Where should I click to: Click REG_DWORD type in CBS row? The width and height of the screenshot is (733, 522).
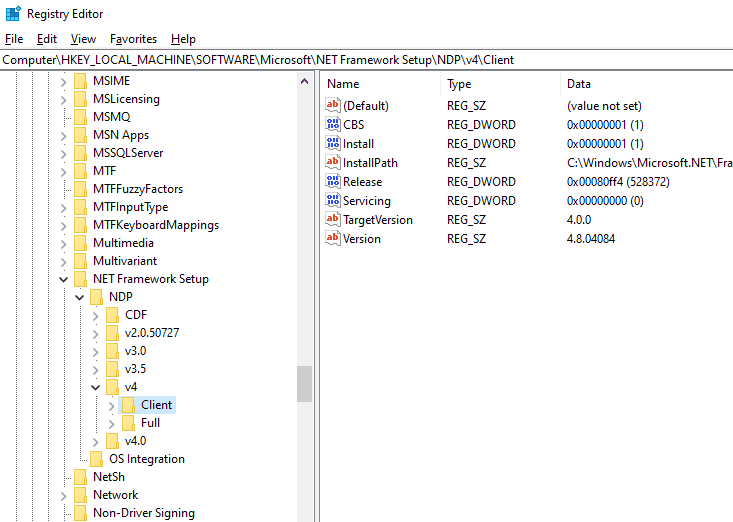click(x=481, y=125)
